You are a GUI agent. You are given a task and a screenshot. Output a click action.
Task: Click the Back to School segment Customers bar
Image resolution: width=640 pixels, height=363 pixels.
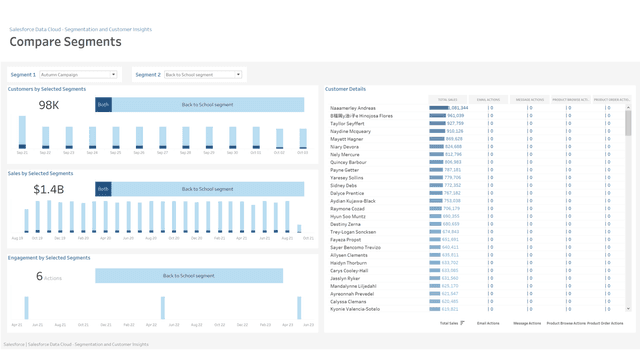point(208,105)
